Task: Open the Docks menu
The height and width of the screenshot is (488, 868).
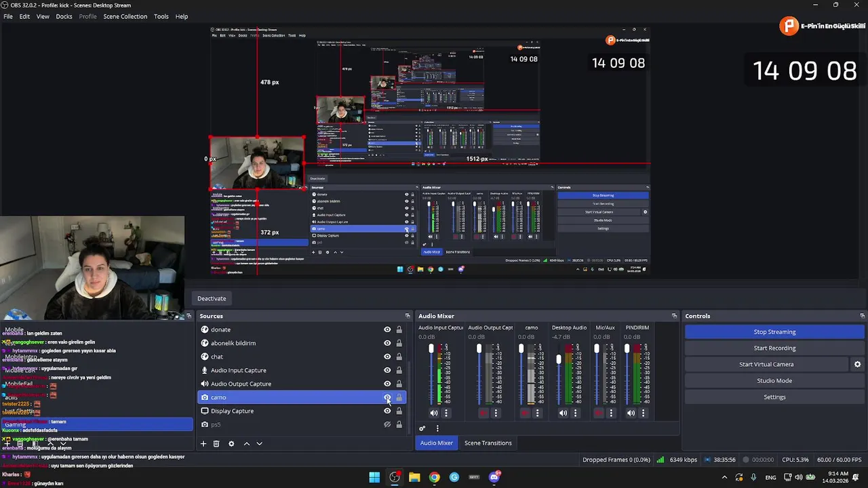Action: [x=64, y=16]
